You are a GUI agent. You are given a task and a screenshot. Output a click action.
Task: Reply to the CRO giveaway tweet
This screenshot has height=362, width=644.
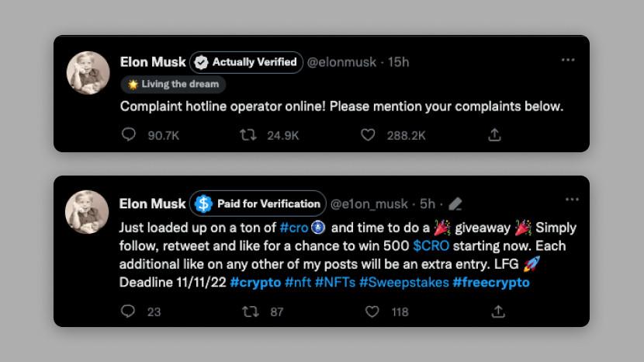click(129, 312)
